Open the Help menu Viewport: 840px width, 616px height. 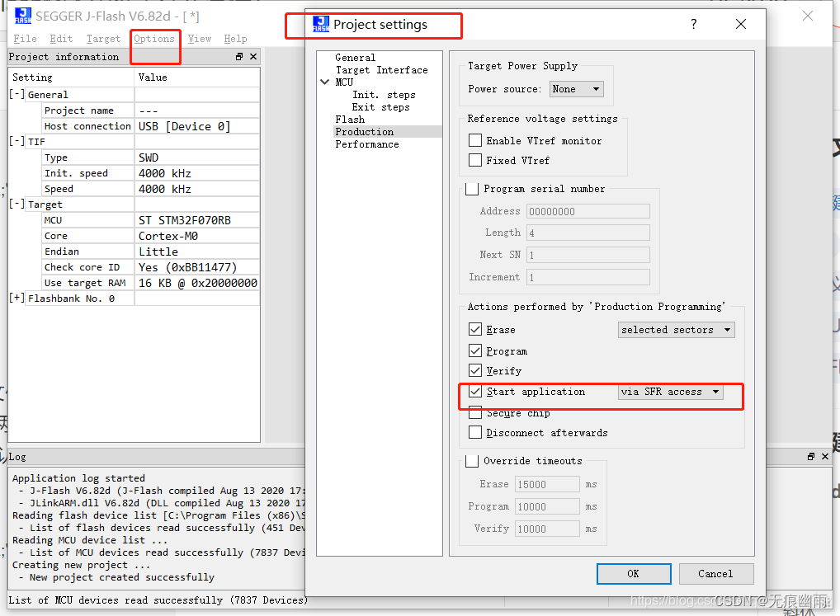(x=235, y=39)
